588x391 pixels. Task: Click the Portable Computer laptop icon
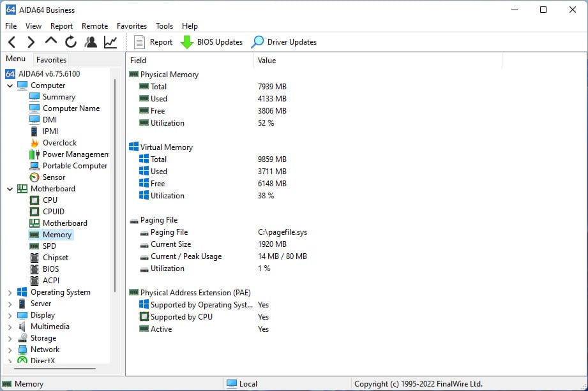[x=34, y=166]
